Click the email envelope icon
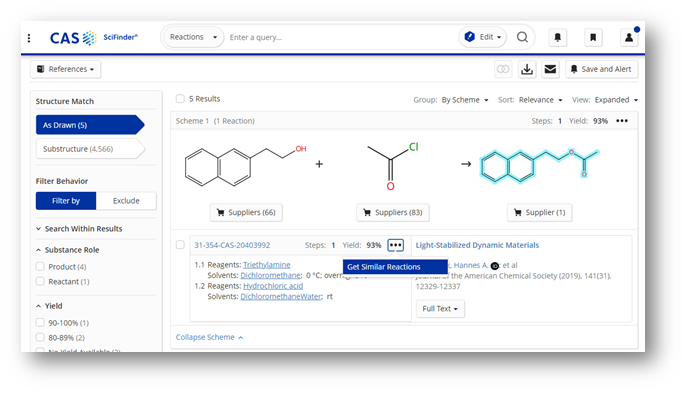 pos(550,69)
